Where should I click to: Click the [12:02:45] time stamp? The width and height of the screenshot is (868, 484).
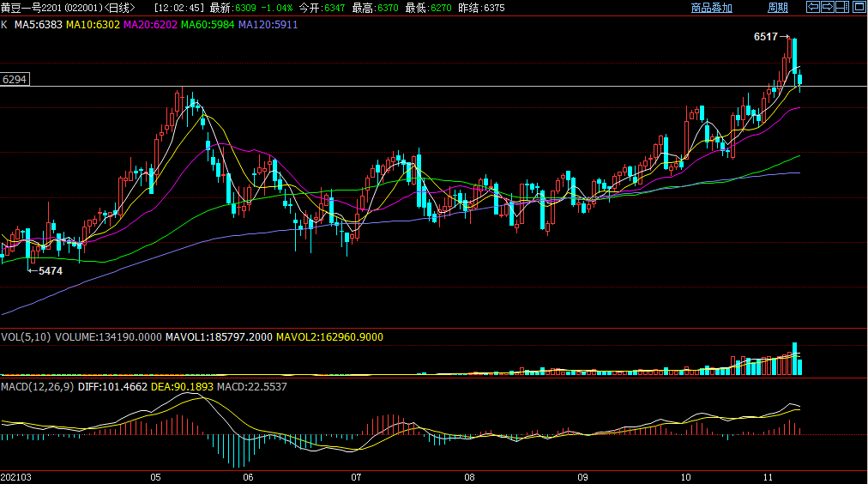pyautogui.click(x=178, y=8)
